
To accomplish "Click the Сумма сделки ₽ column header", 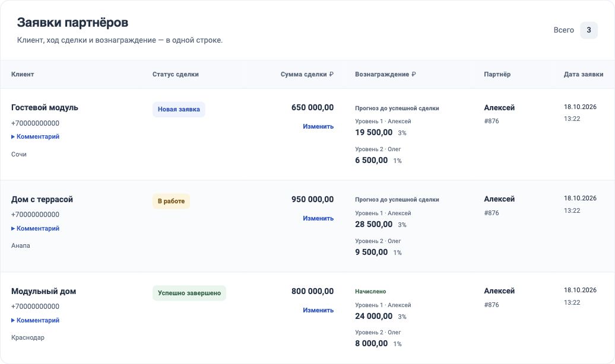I will coord(307,74).
